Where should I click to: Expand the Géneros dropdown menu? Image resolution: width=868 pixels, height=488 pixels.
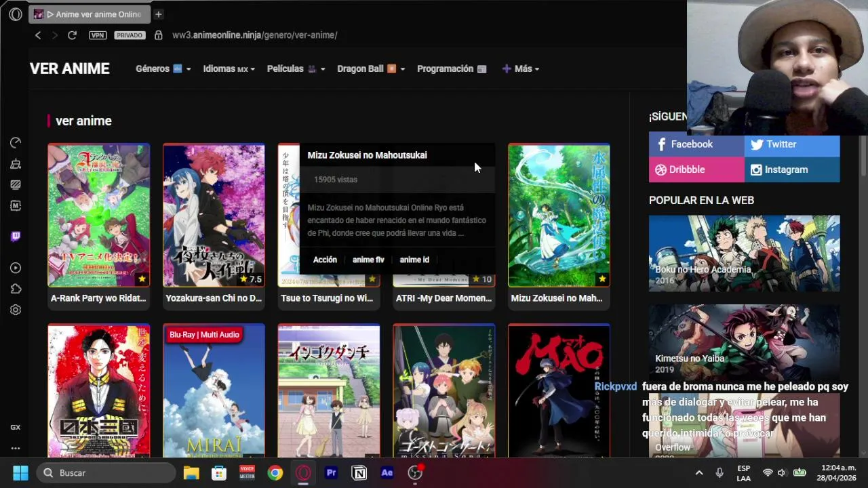click(163, 68)
